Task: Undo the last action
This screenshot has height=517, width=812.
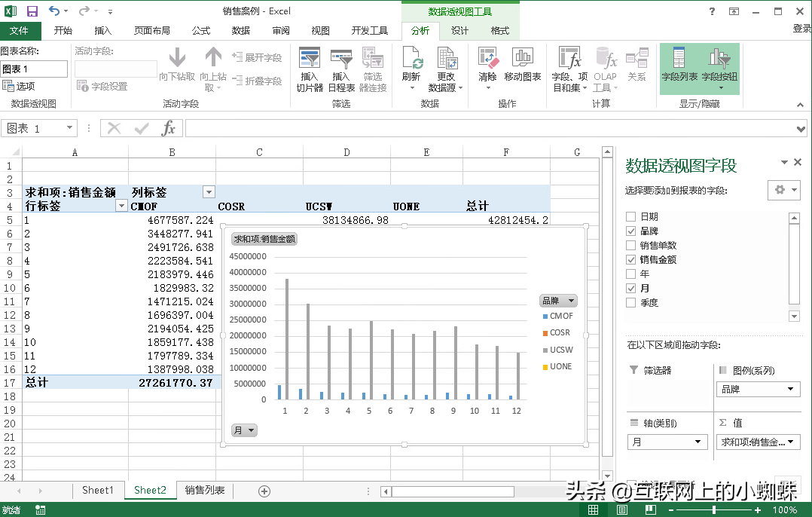Action: [54, 11]
